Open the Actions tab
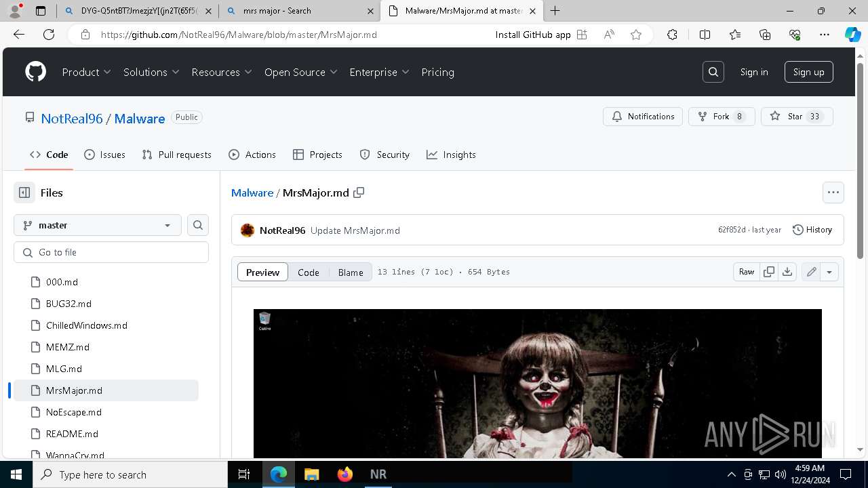This screenshot has height=488, width=868. [x=252, y=155]
